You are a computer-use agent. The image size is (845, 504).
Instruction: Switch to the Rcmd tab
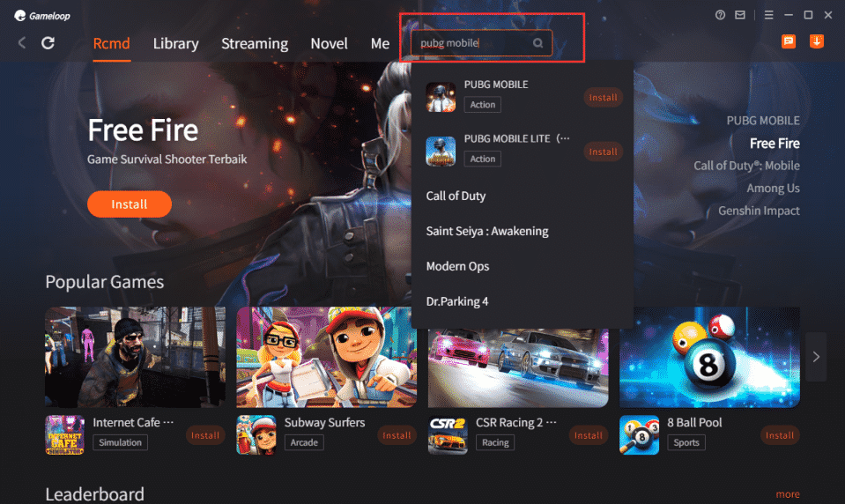point(112,44)
